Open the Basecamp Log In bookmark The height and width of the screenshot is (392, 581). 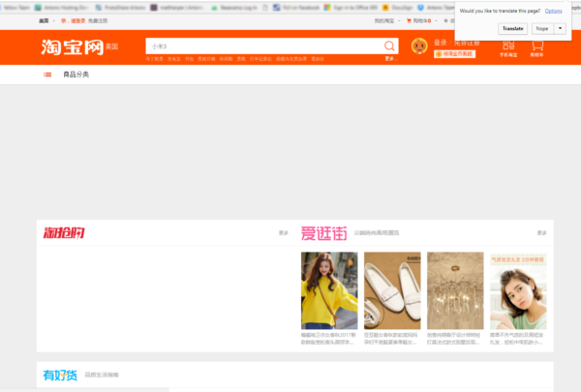click(234, 8)
